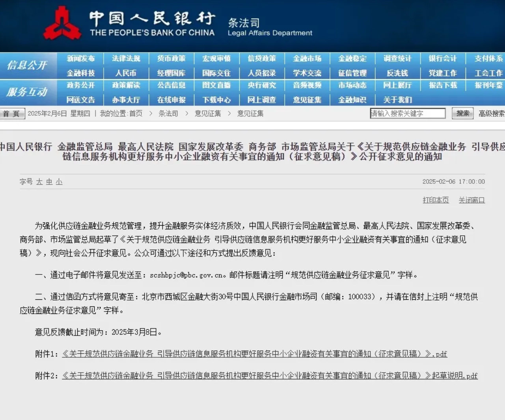This screenshot has width=505, height=420.
Task: Click the search keyword input box
Action: 408,113
